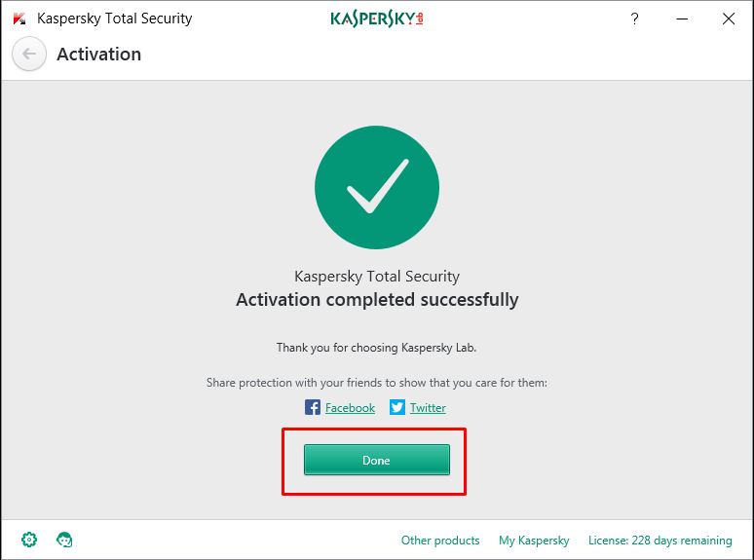View License: 228 days remaining

click(x=660, y=541)
